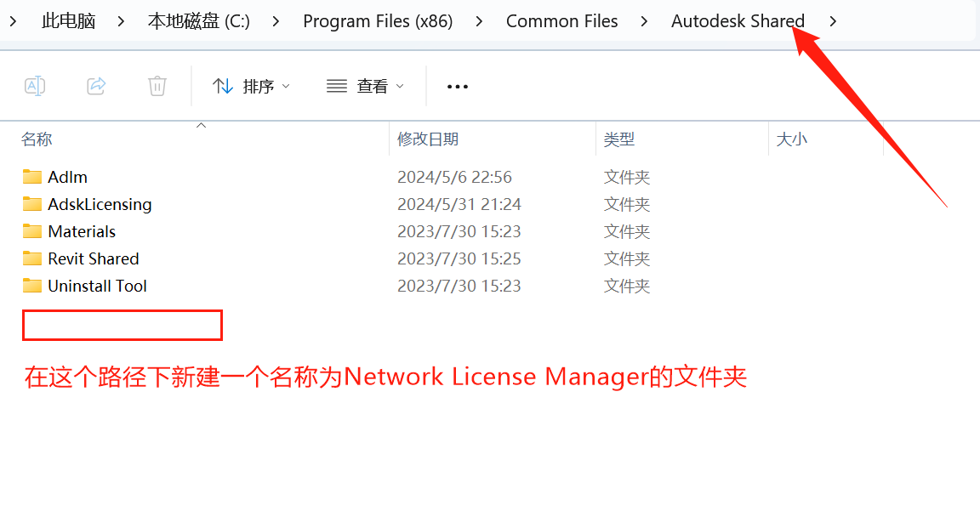Expand the 排序 dropdown chevron
980x528 pixels.
[x=286, y=85]
